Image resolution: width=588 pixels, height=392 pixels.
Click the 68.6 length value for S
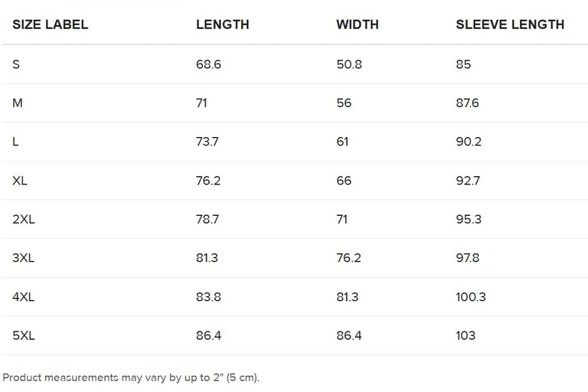coord(208,64)
